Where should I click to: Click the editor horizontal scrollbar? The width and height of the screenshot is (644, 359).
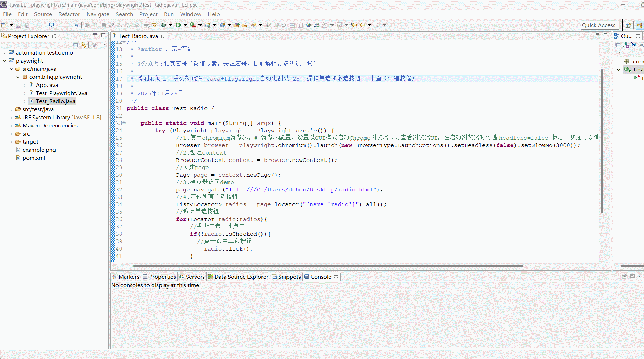pos(328,266)
